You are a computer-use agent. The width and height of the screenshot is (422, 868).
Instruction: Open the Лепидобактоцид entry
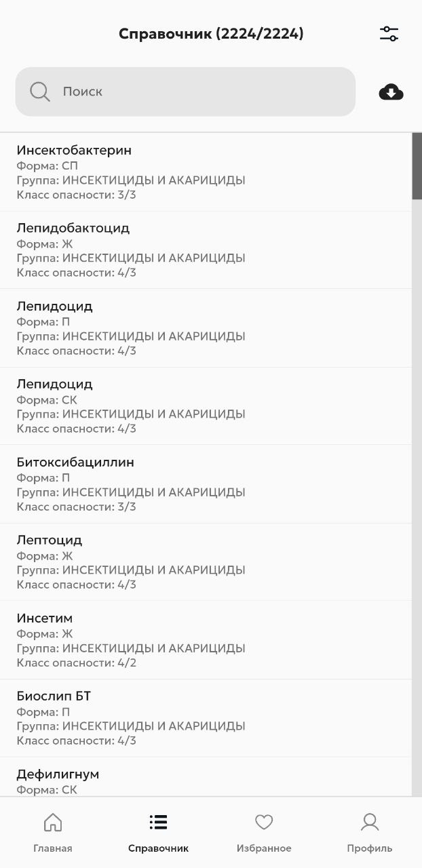(204, 250)
